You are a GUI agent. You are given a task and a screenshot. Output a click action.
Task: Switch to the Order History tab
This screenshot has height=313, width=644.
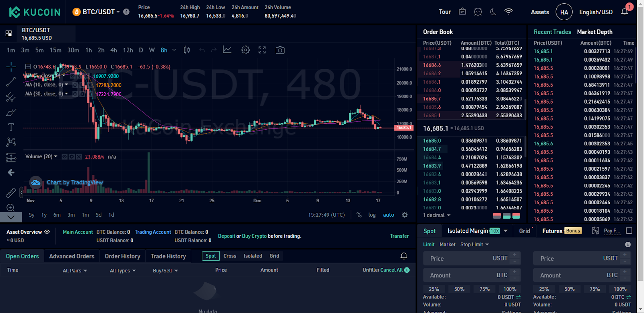(x=122, y=256)
